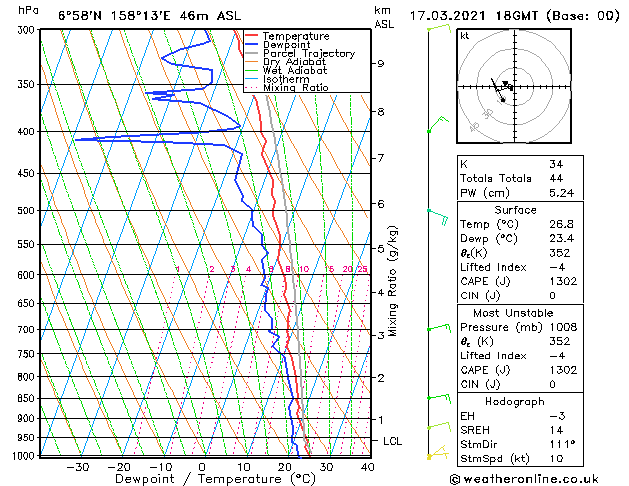Click the wind barb near 400 hPa
The height and width of the screenshot is (486, 629).
pyautogui.click(x=436, y=125)
